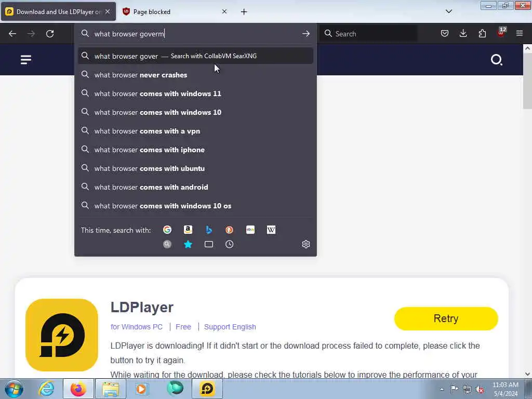Expand the list all tabs chevron
532x399 pixels.
448,11
